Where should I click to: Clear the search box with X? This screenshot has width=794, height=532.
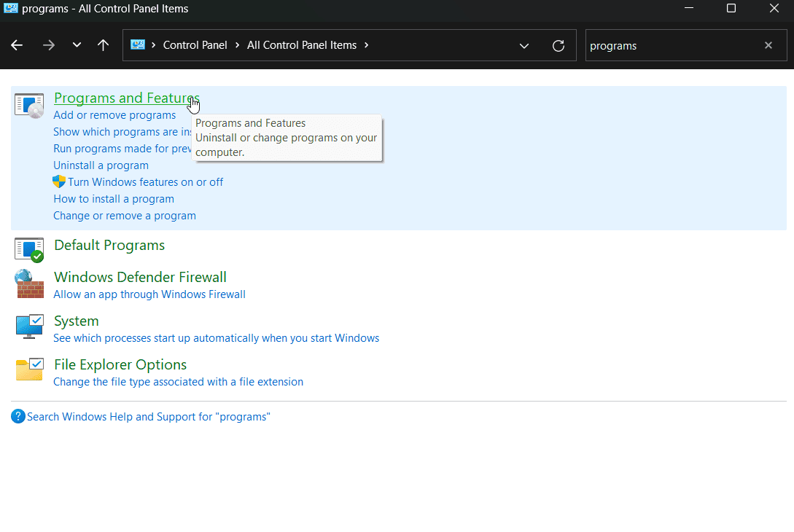[x=768, y=45]
